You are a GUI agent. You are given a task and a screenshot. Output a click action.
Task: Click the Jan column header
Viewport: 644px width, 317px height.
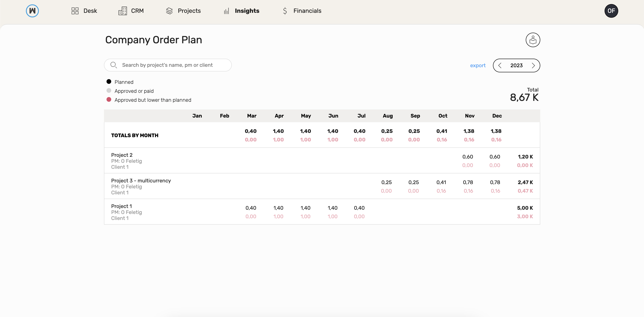[197, 116]
